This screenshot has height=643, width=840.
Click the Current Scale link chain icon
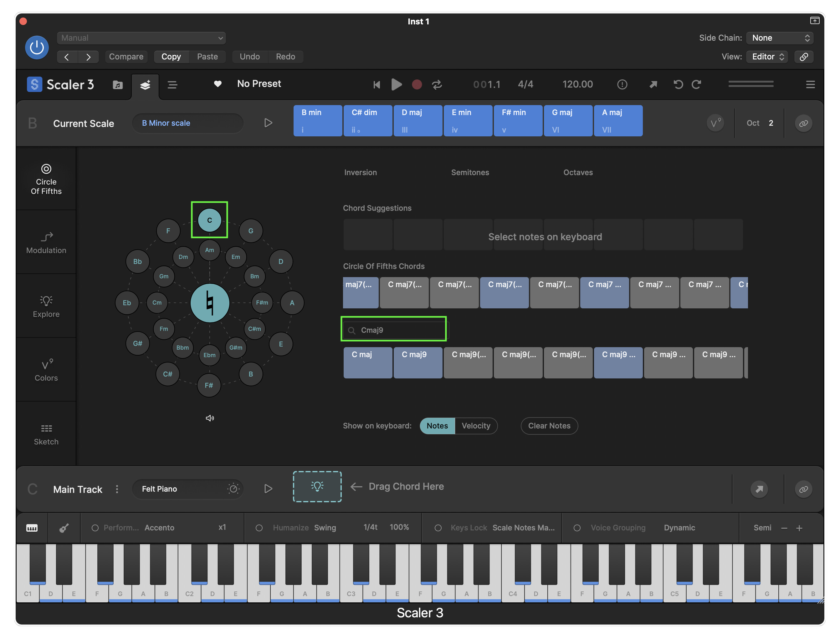pyautogui.click(x=804, y=123)
